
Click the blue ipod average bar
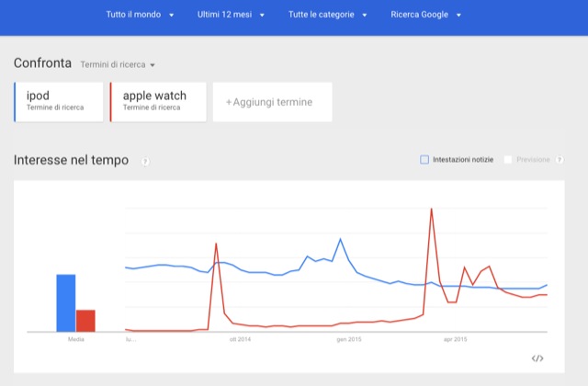click(66, 302)
